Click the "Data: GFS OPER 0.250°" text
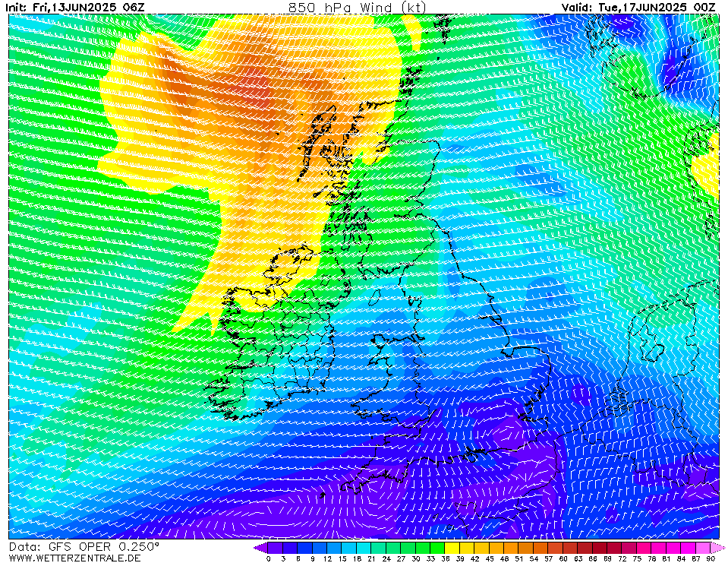The image size is (728, 563). click(84, 547)
